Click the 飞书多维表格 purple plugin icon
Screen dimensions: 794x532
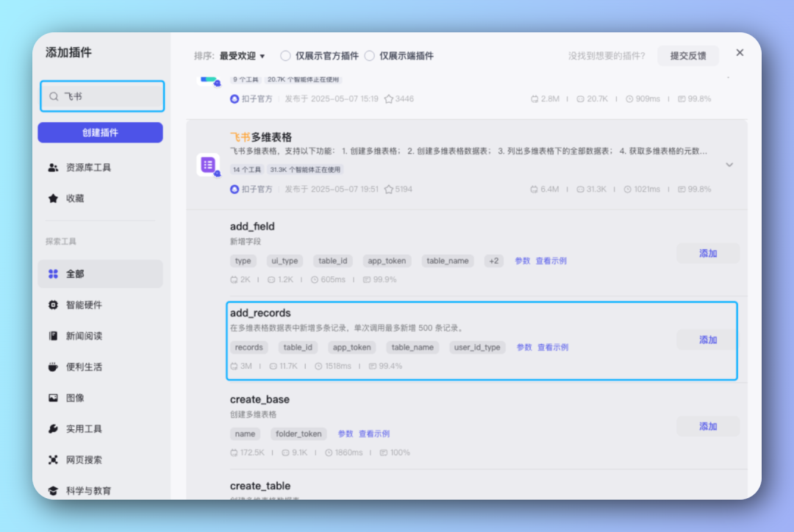208,165
